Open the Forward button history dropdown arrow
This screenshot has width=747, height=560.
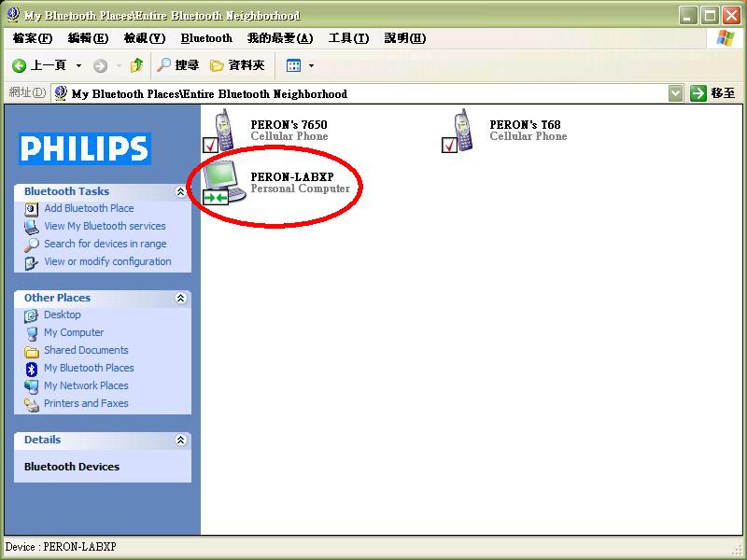point(119,65)
